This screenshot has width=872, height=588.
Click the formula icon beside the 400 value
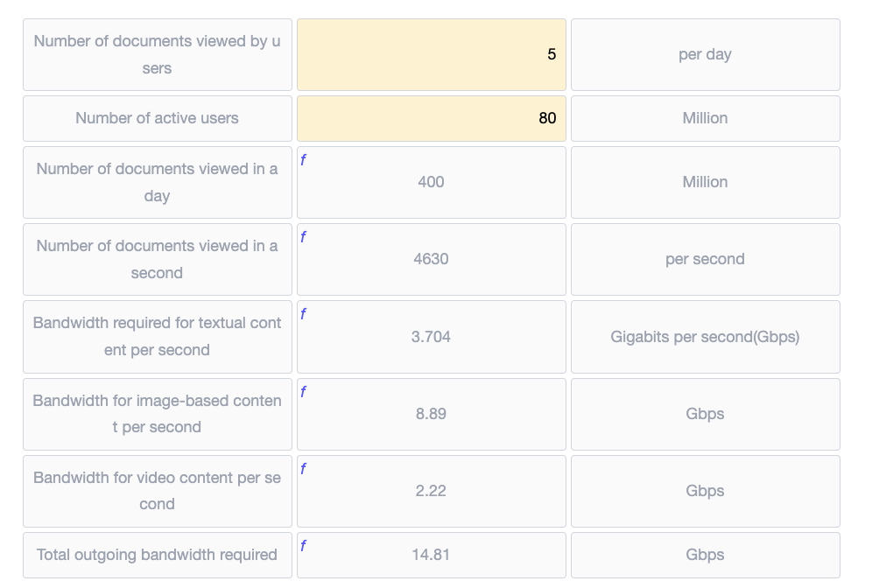click(x=303, y=160)
